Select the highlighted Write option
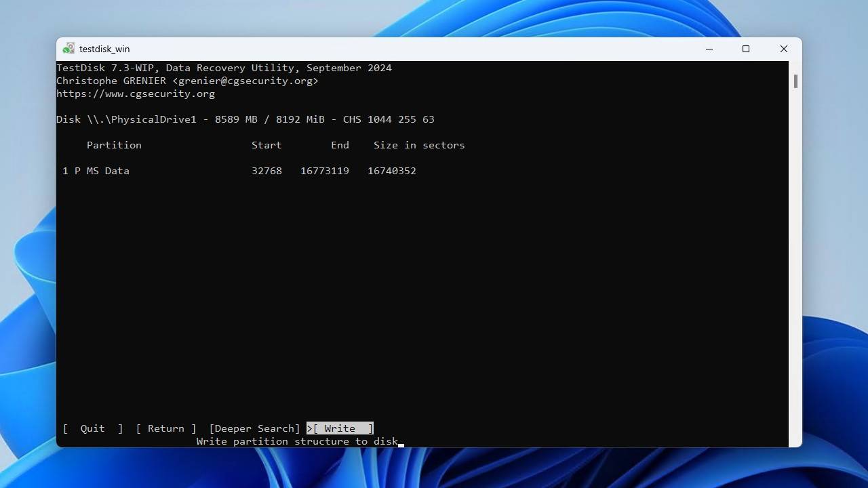The height and width of the screenshot is (488, 868). 340,428
